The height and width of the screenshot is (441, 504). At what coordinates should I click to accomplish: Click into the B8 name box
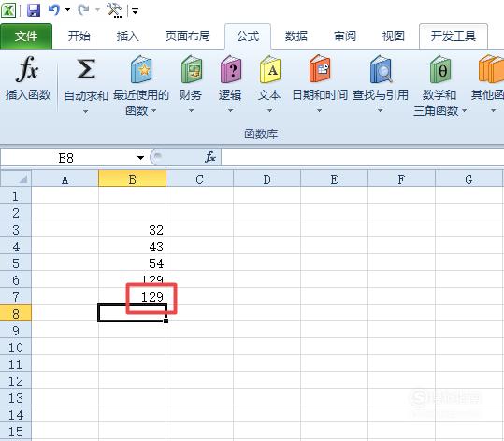67,158
